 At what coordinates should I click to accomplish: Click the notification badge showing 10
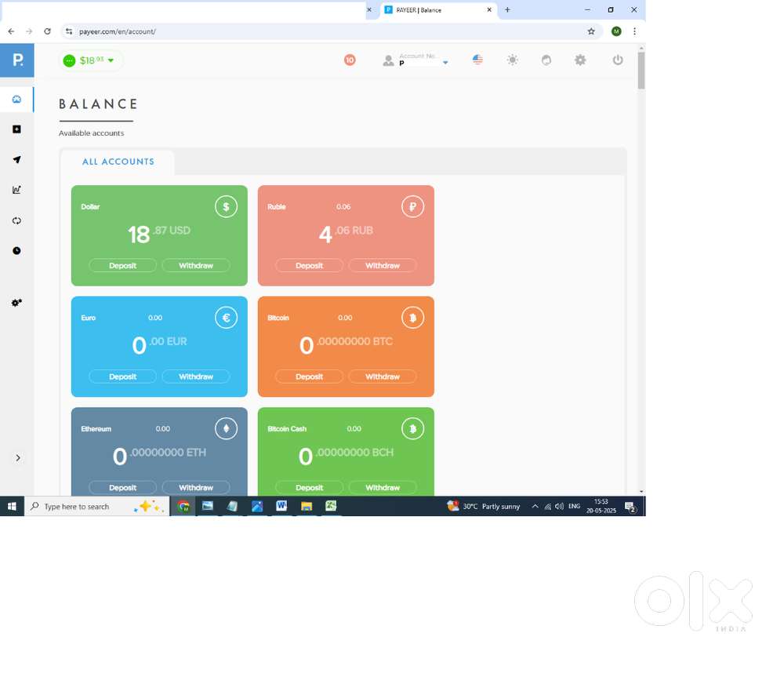(x=350, y=60)
